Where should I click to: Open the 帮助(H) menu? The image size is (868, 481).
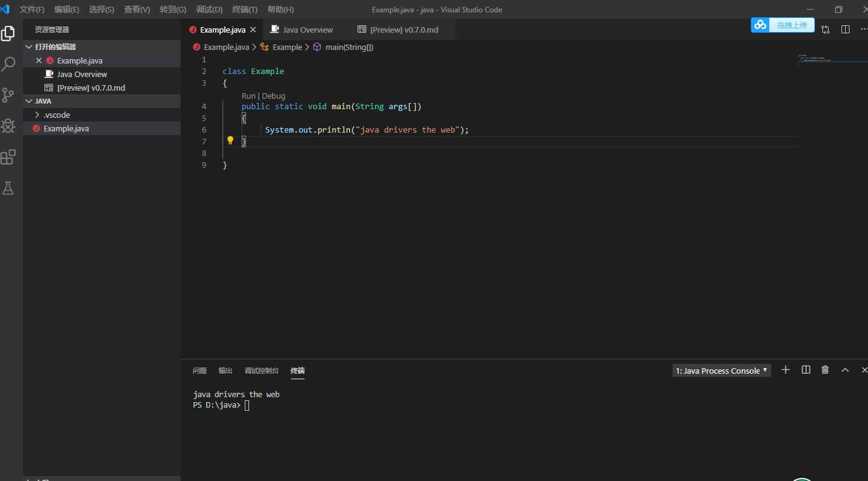coord(280,10)
